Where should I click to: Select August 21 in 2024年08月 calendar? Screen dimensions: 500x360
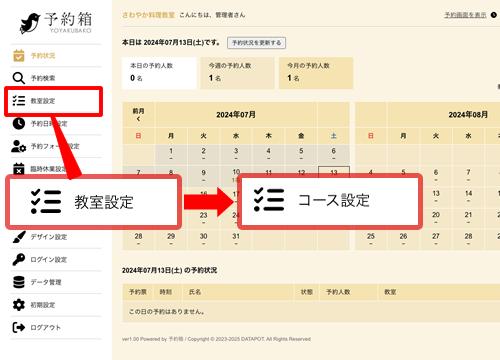(468, 218)
